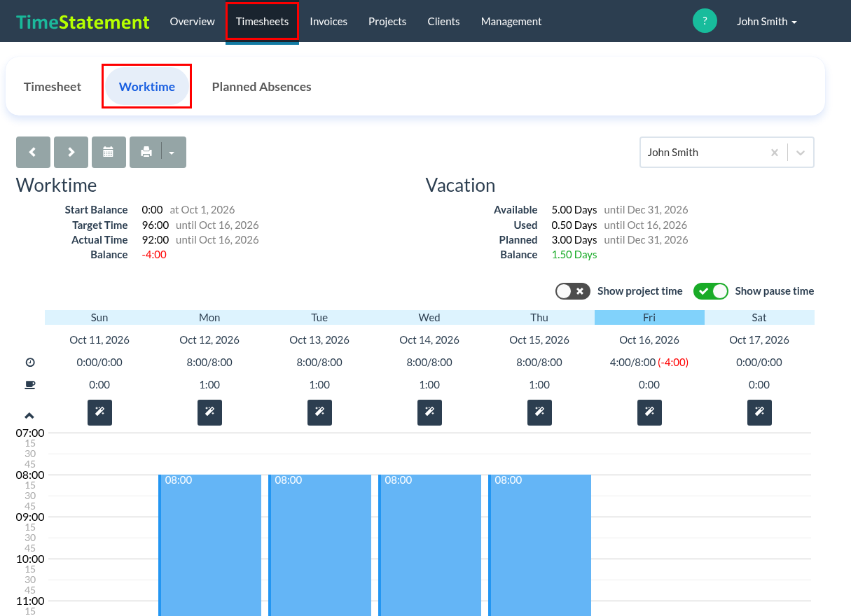Open the help question mark icon
The width and height of the screenshot is (851, 616).
[705, 21]
